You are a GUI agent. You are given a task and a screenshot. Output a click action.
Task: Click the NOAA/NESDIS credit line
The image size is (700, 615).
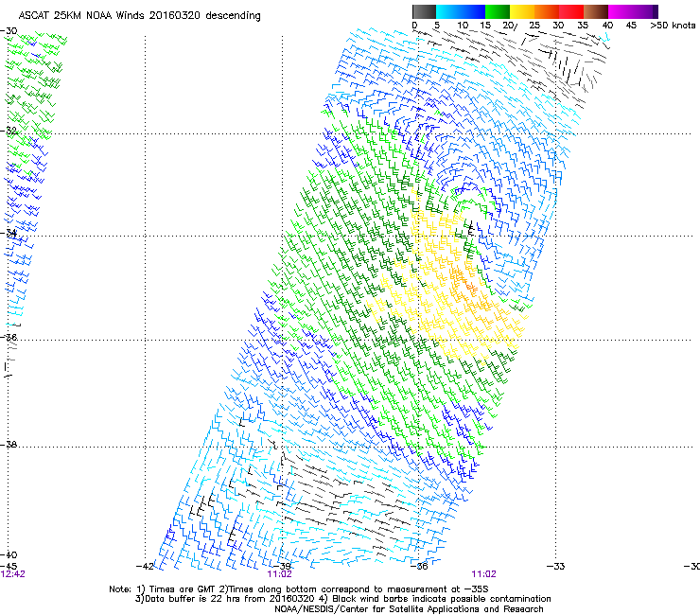coord(409,609)
